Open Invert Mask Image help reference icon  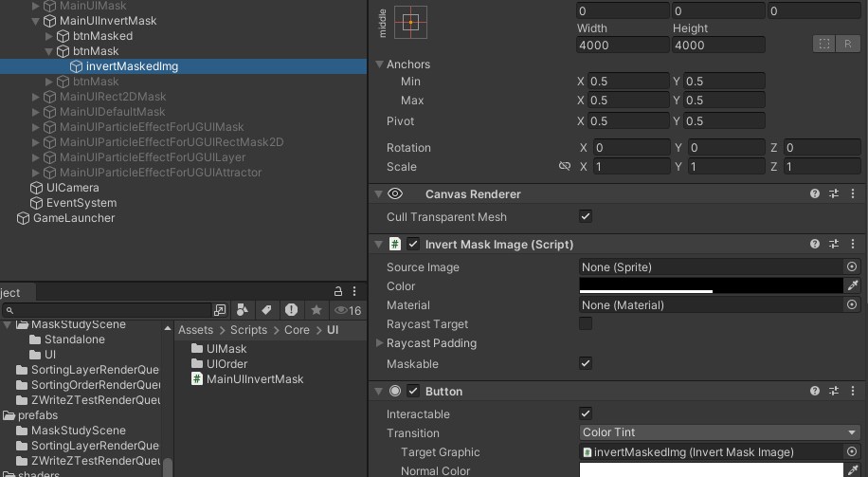coord(815,244)
